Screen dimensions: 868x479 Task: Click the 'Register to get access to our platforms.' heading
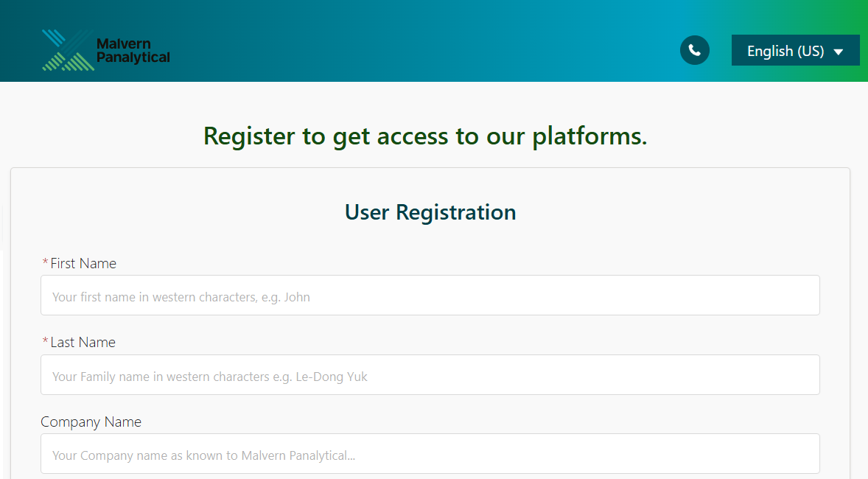pos(425,136)
